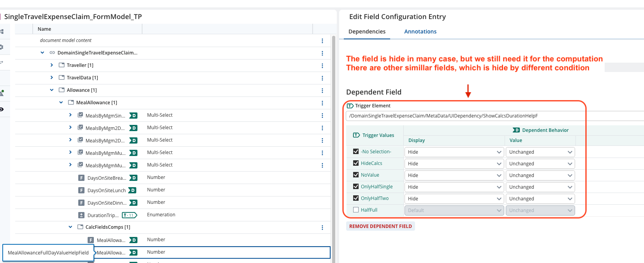Click dependency D icon on DaysOnSiteLunch
Viewport: 644px width, 263px height.
click(132, 190)
